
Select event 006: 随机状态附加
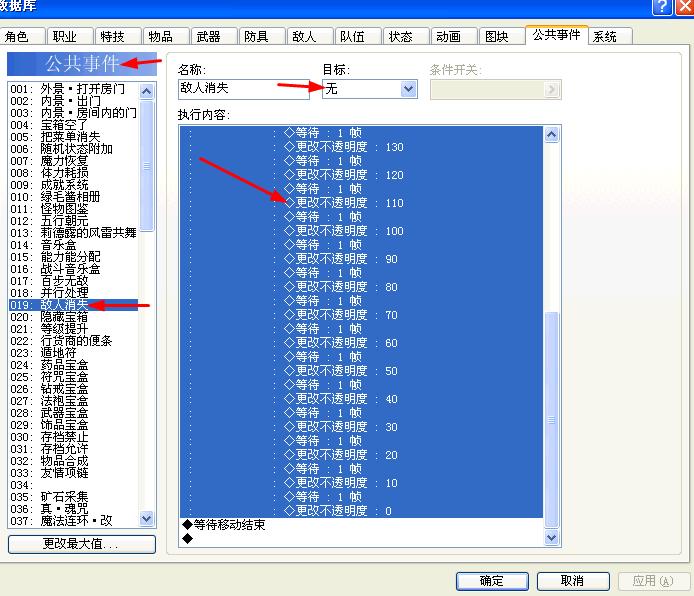click(73, 149)
